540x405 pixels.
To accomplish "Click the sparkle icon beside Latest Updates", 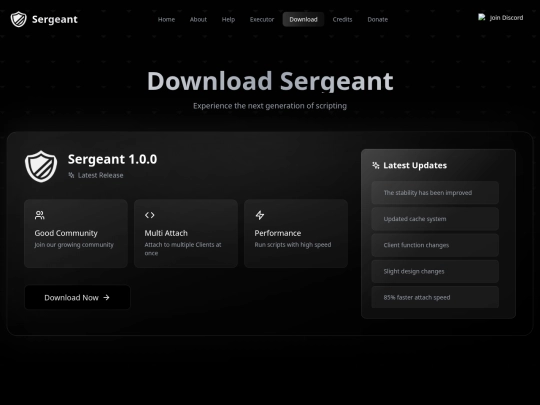I will click(376, 165).
